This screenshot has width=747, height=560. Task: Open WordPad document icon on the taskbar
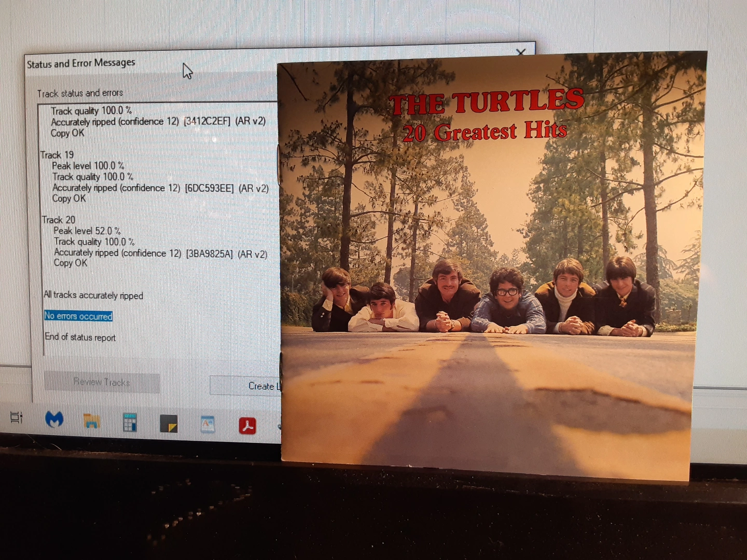[x=208, y=424]
